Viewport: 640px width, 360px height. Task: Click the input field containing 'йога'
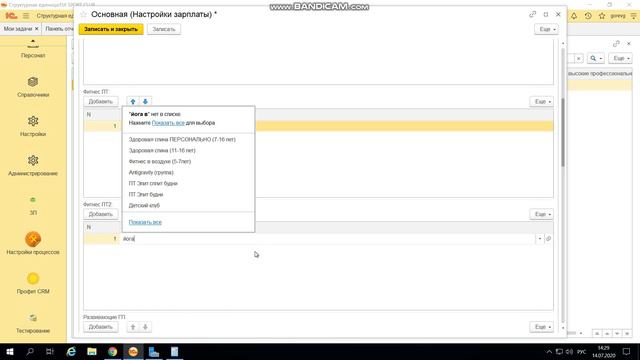(329, 239)
